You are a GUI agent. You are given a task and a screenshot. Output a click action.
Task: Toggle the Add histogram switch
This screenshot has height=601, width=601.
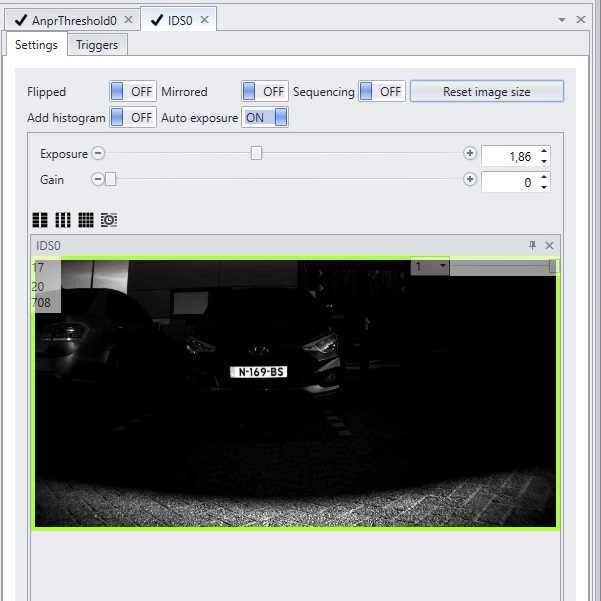tap(133, 117)
